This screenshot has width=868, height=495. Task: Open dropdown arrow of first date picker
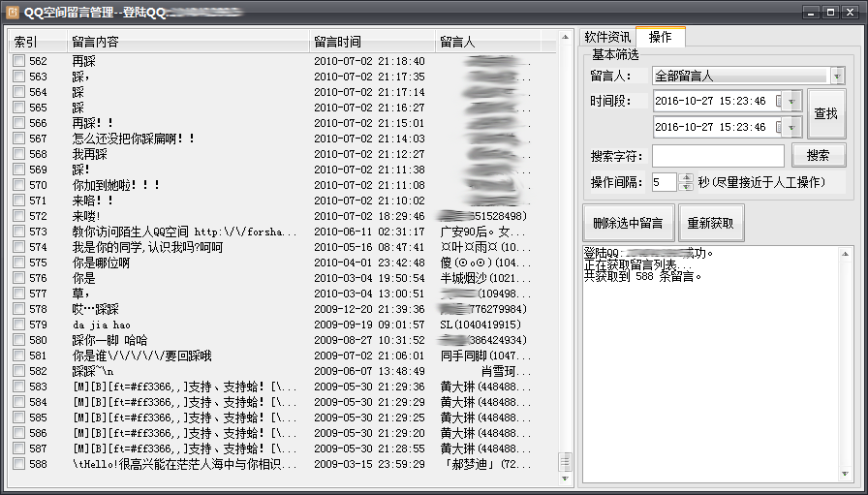point(792,101)
